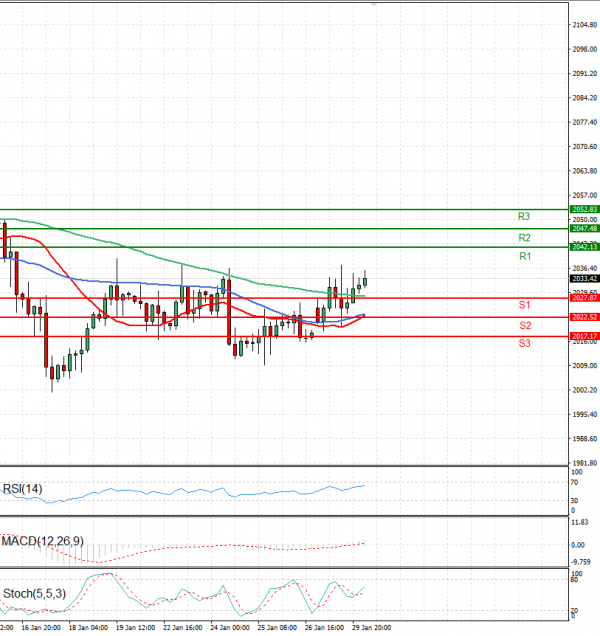Click the 2002.20 price axis value
This screenshot has width=600, height=636.
click(585, 390)
